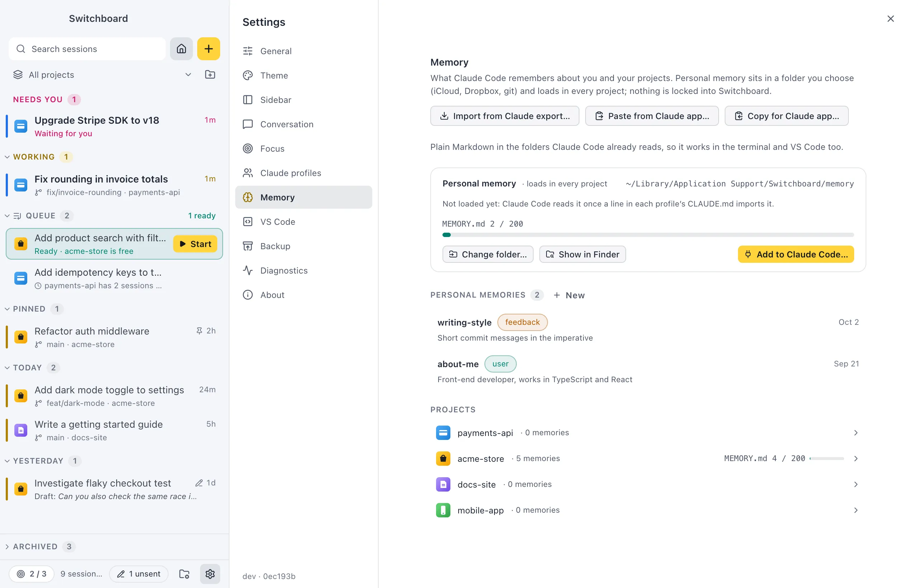Click the green mobile-app project icon
This screenshot has height=588, width=918.
[x=443, y=510]
